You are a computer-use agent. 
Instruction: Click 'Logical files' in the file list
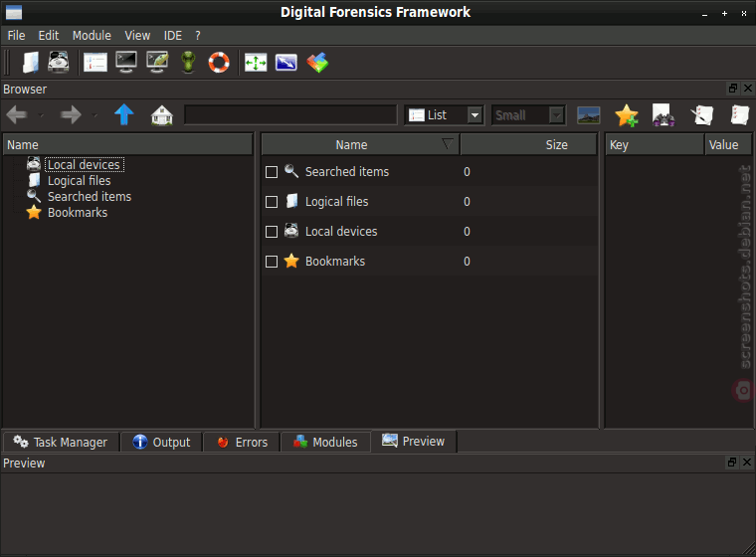point(336,202)
